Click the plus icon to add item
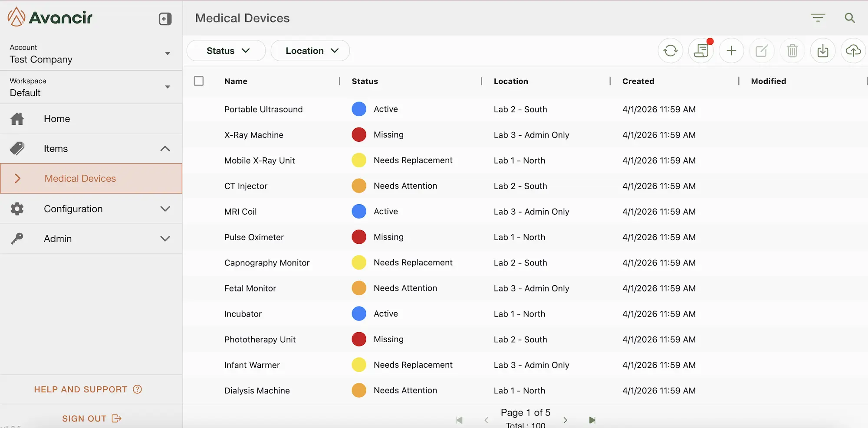 [x=731, y=51]
